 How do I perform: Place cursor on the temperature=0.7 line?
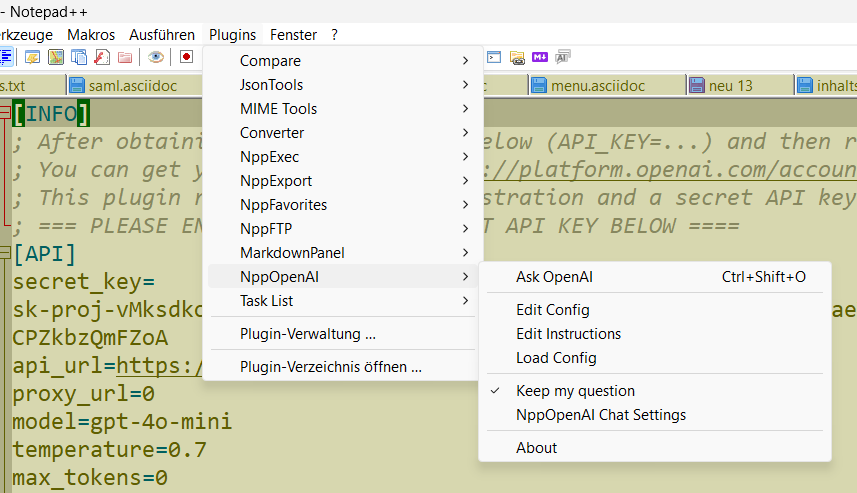(109, 450)
